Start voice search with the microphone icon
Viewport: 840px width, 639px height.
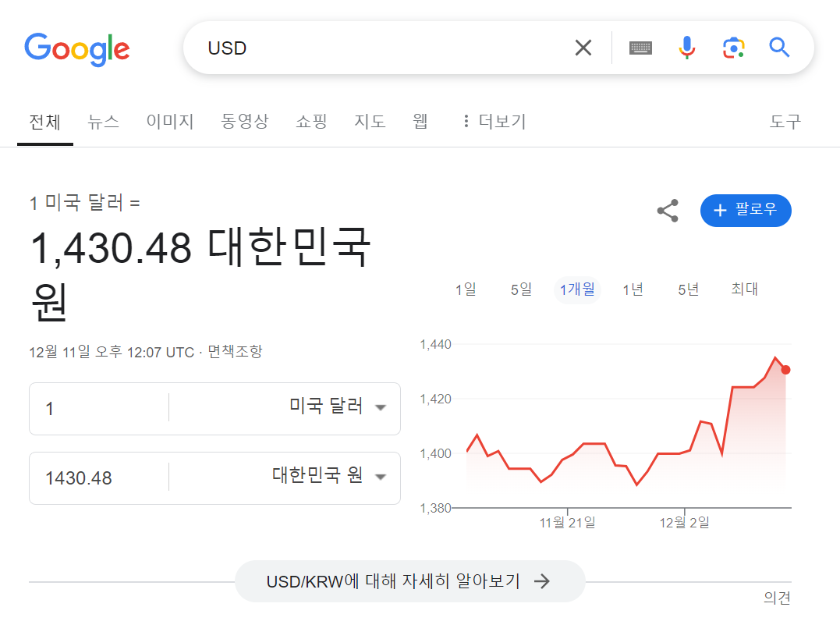pos(687,48)
